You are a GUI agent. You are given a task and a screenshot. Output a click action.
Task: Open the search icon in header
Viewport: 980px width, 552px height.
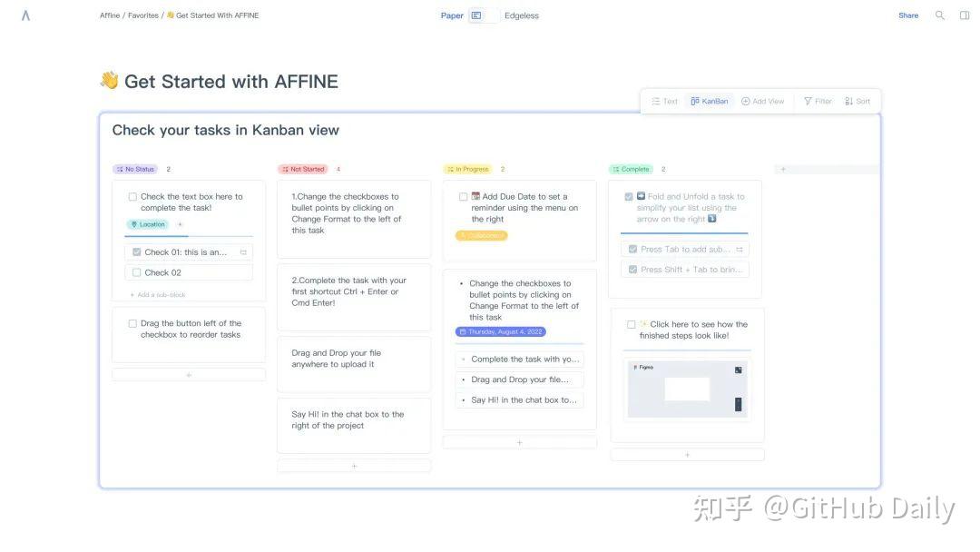point(939,15)
